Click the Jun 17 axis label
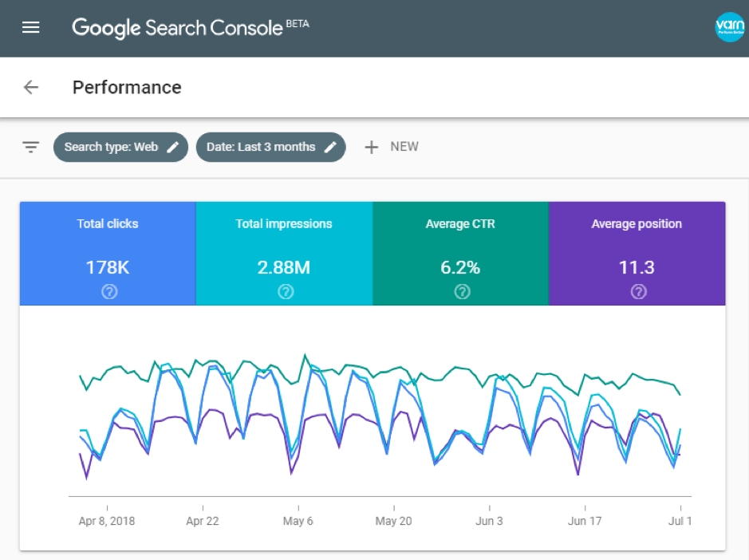The height and width of the screenshot is (560, 749). [585, 521]
